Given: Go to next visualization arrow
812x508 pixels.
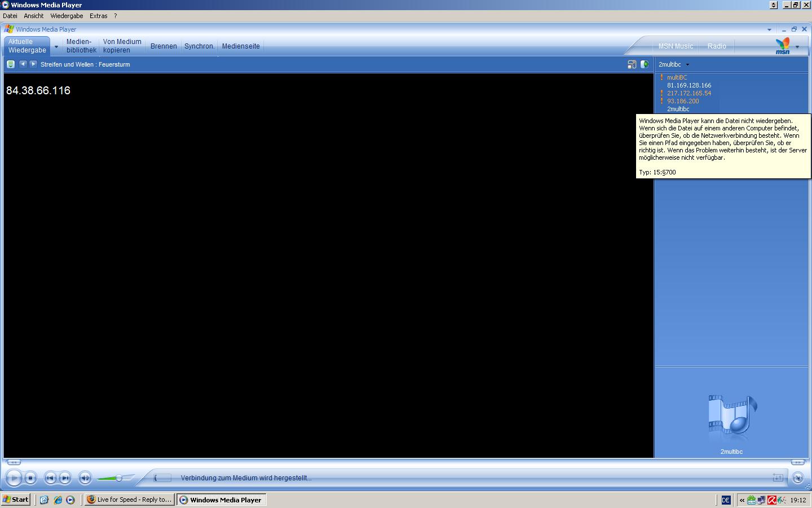Looking at the screenshot, I should (33, 64).
